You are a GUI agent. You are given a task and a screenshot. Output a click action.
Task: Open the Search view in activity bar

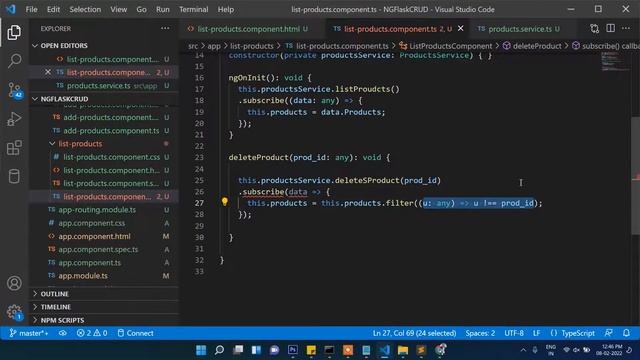coord(14,61)
